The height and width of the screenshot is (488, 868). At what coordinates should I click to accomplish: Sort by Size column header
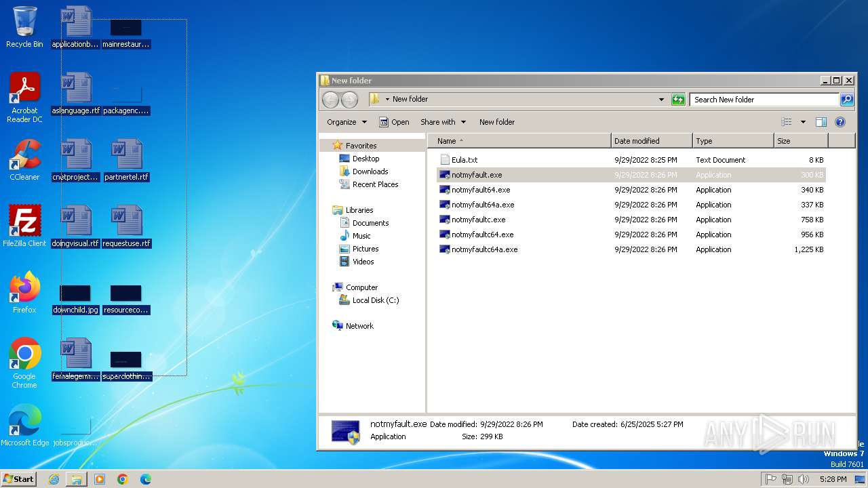(801, 141)
